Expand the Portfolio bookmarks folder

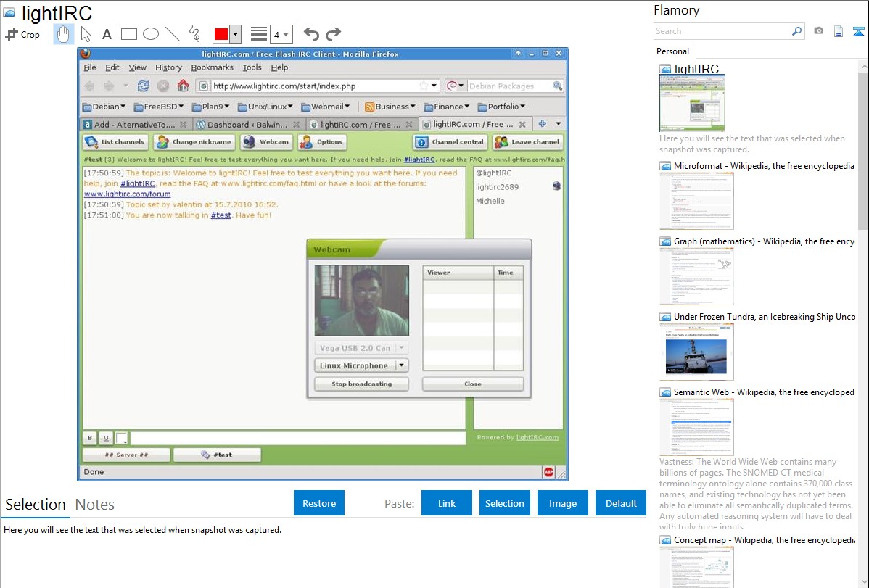tap(501, 107)
